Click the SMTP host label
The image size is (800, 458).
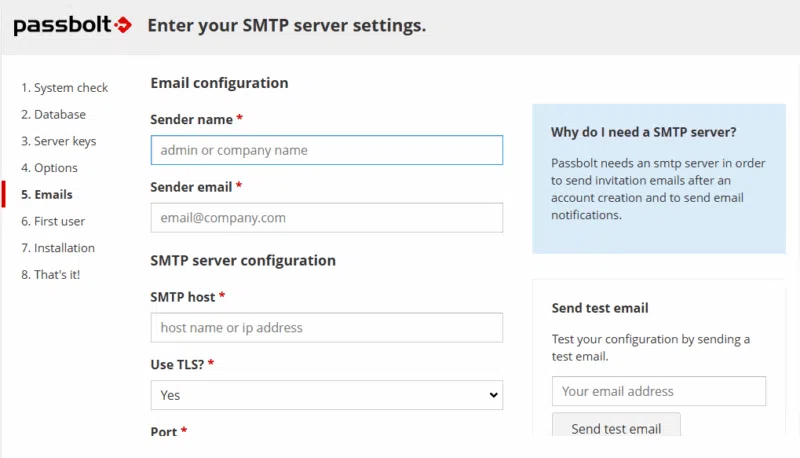tap(183, 297)
